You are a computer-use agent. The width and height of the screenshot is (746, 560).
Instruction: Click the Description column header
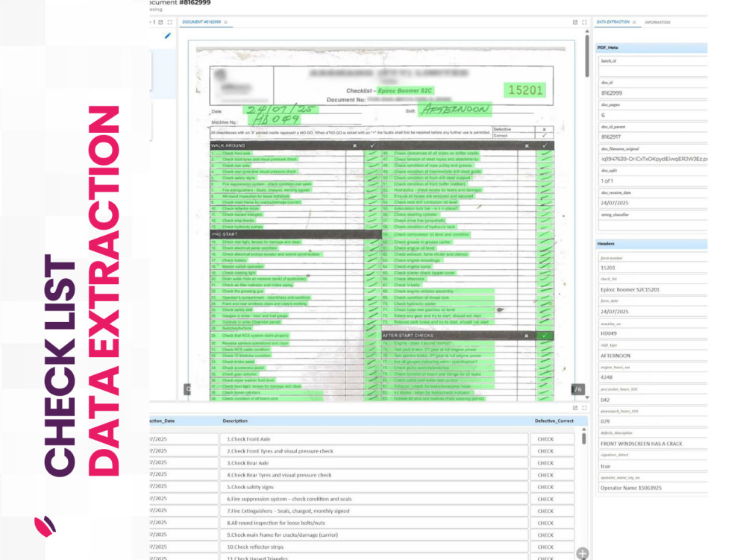[x=235, y=421]
